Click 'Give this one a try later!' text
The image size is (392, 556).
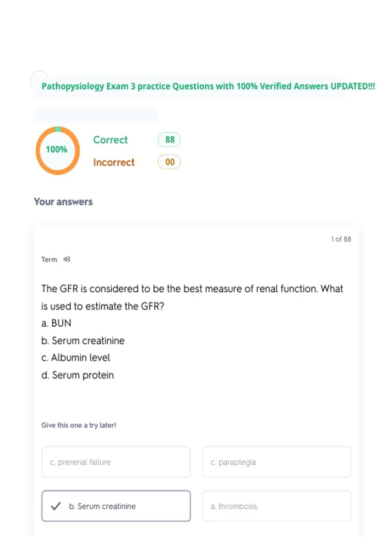79,425
